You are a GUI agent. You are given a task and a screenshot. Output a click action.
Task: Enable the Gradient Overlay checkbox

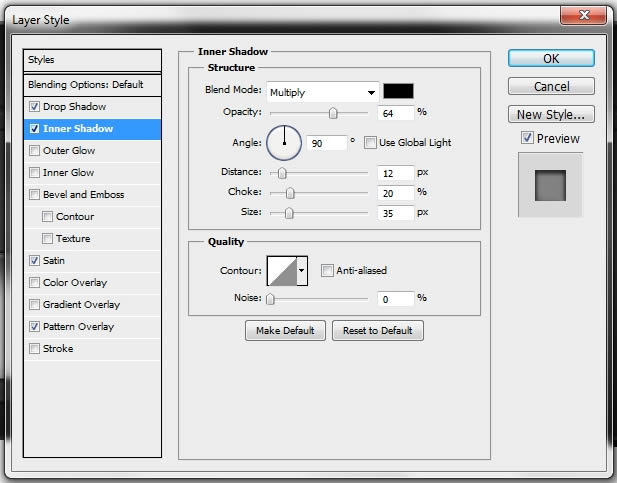coord(35,305)
